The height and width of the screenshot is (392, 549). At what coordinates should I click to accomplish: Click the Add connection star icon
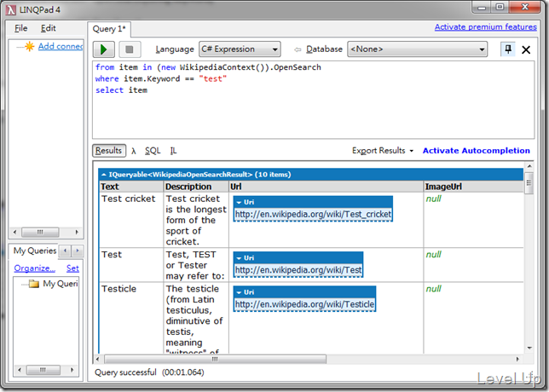pyautogui.click(x=29, y=46)
